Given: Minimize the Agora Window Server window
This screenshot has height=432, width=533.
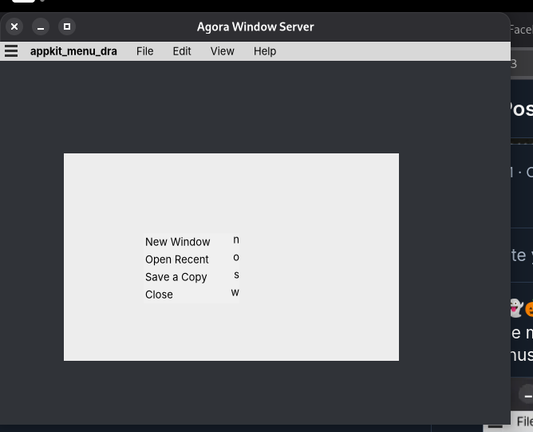Looking at the screenshot, I should (40, 27).
